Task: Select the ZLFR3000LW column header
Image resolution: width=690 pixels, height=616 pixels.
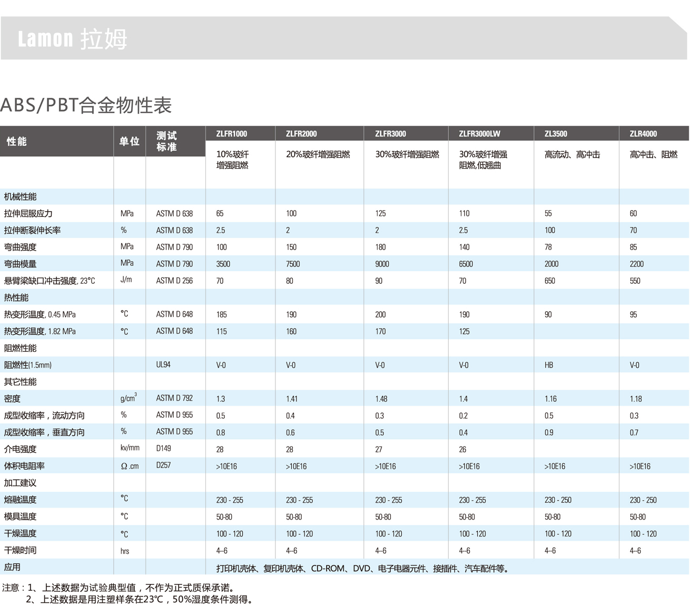Action: tap(479, 134)
